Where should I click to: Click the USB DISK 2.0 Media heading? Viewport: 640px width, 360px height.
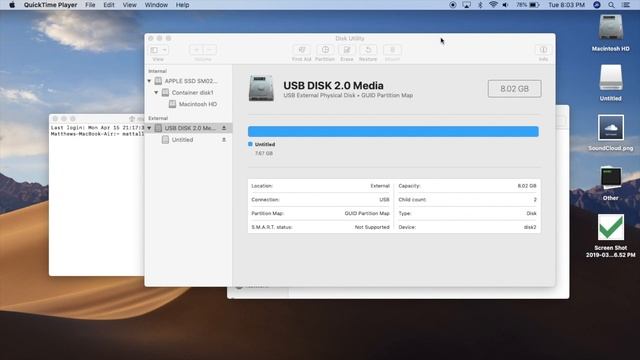333,85
